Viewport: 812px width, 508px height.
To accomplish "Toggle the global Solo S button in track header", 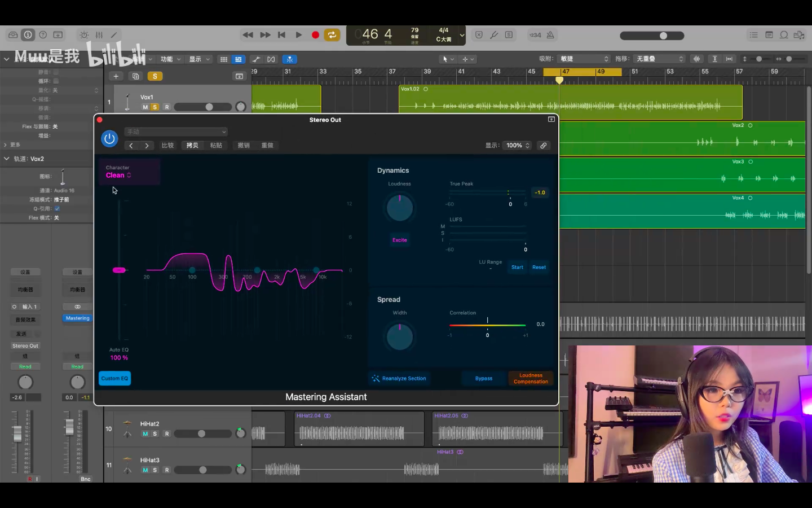I will click(x=155, y=76).
